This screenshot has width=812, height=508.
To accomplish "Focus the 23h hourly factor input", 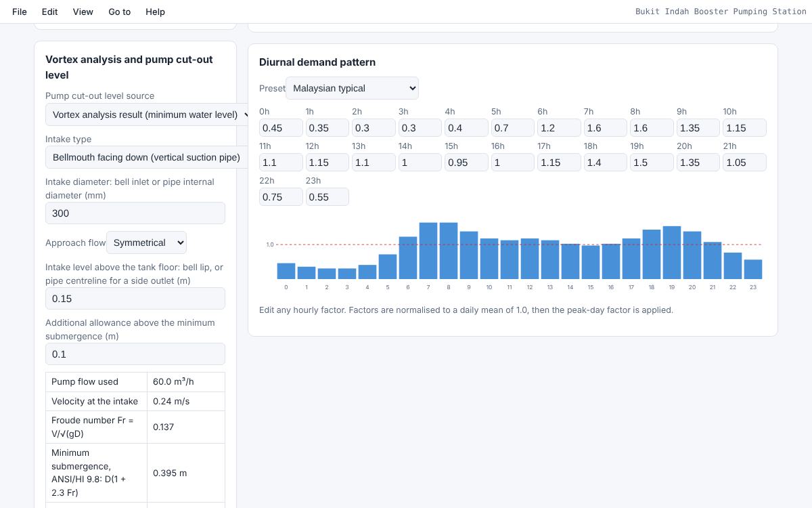I will coord(328,196).
